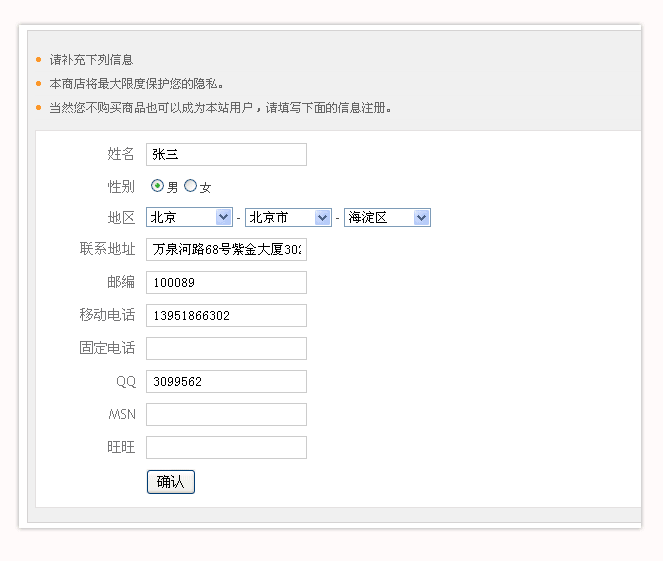Click the empty MSN input field

point(226,414)
